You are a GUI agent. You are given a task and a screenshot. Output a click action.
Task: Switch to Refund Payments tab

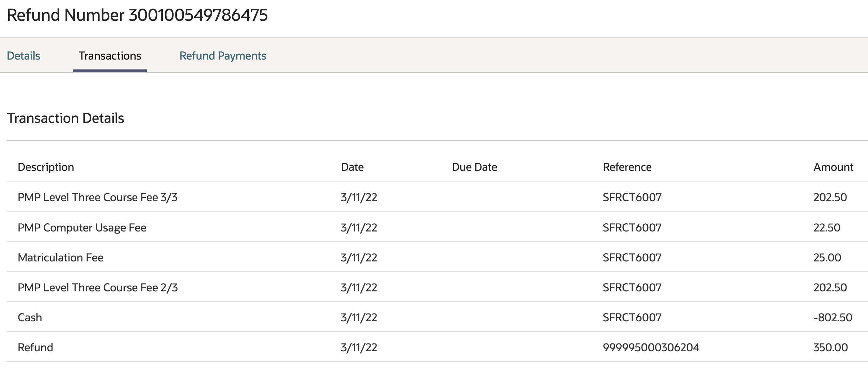pyautogui.click(x=223, y=56)
